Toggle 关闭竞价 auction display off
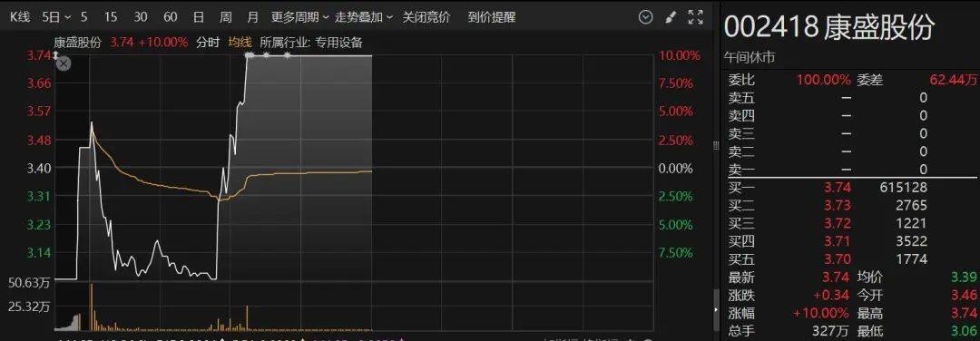This screenshot has height=341, width=980. click(x=426, y=17)
